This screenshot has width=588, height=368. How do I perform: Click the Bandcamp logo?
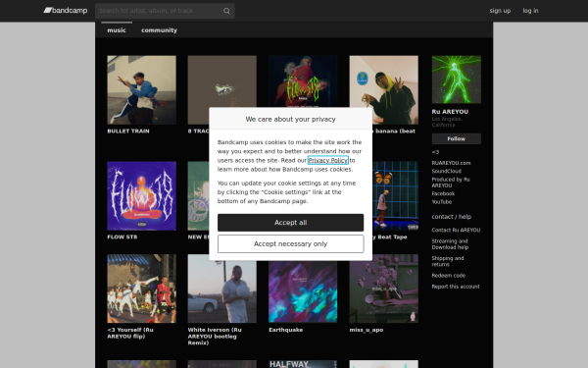tap(66, 11)
